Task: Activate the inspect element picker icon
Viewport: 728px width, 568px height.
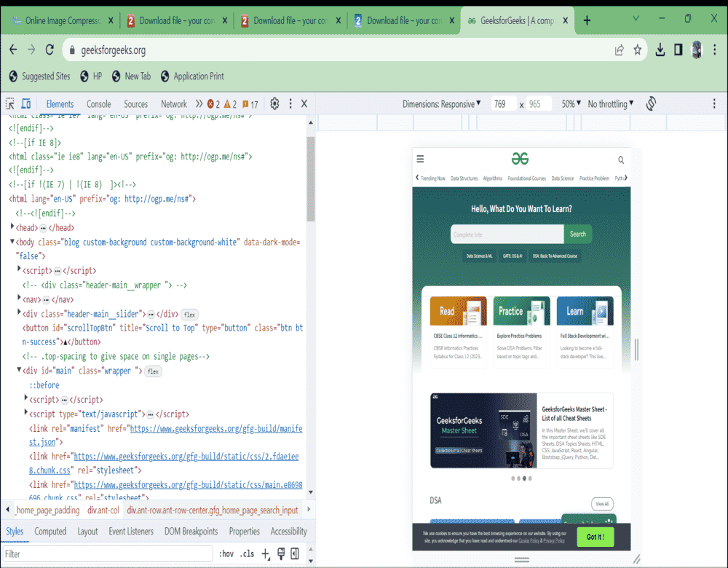Action: click(x=10, y=104)
